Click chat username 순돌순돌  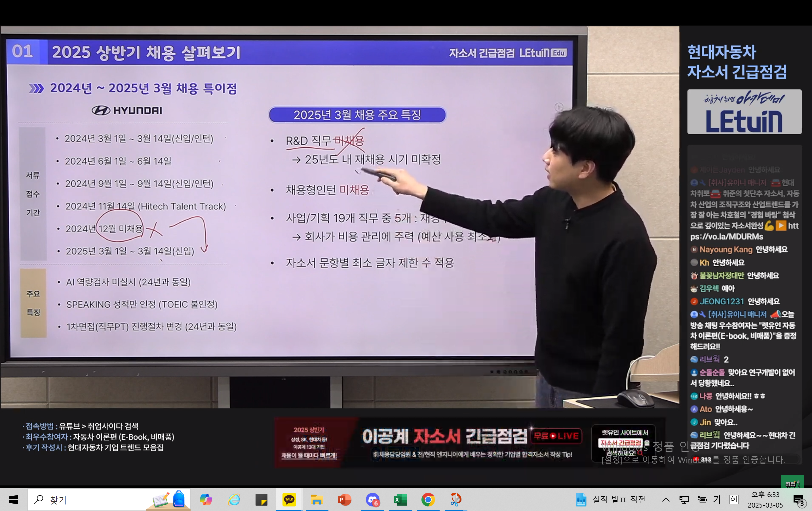(712, 372)
